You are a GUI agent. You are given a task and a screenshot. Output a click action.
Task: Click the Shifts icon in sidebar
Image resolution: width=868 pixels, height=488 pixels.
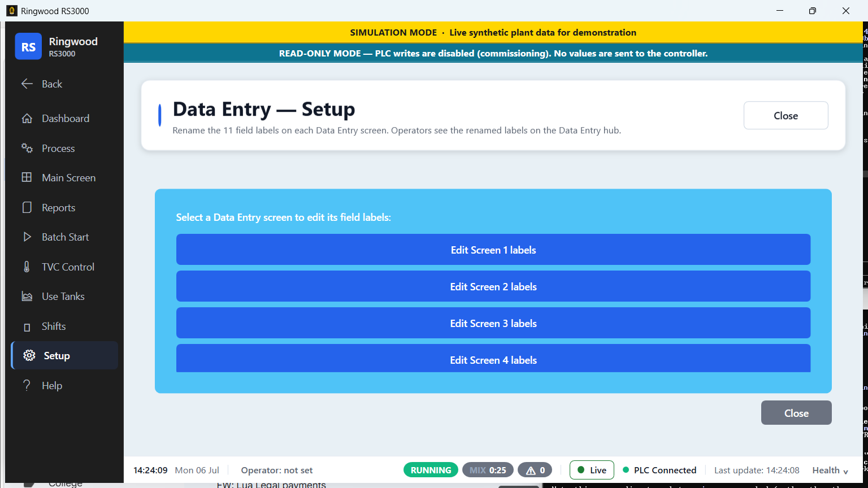[27, 327]
